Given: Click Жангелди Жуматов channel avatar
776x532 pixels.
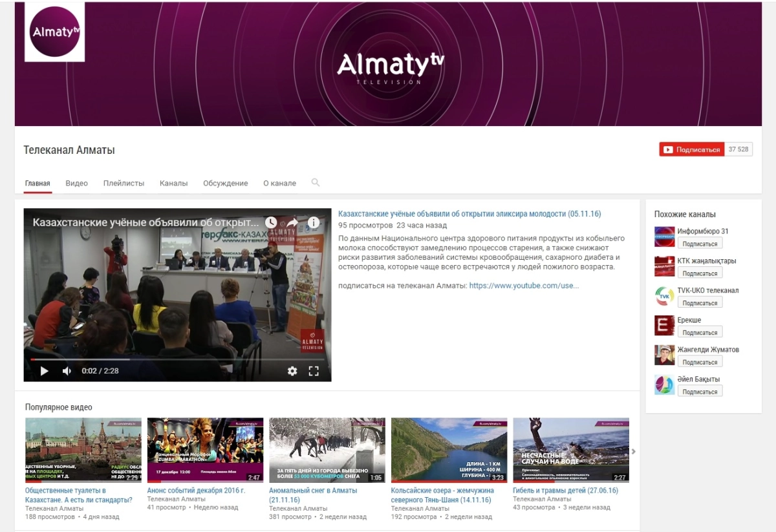Looking at the screenshot, I should (664, 355).
